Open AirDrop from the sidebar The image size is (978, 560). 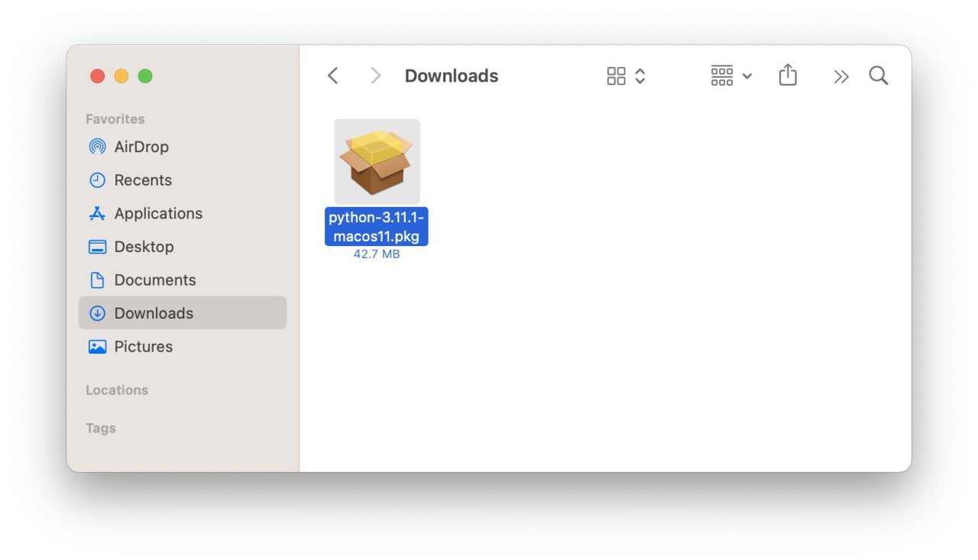(142, 147)
